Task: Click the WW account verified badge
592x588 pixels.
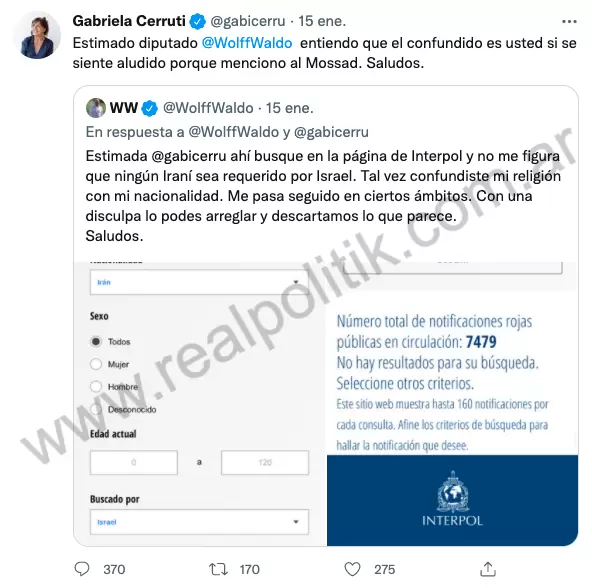Action: 150,108
